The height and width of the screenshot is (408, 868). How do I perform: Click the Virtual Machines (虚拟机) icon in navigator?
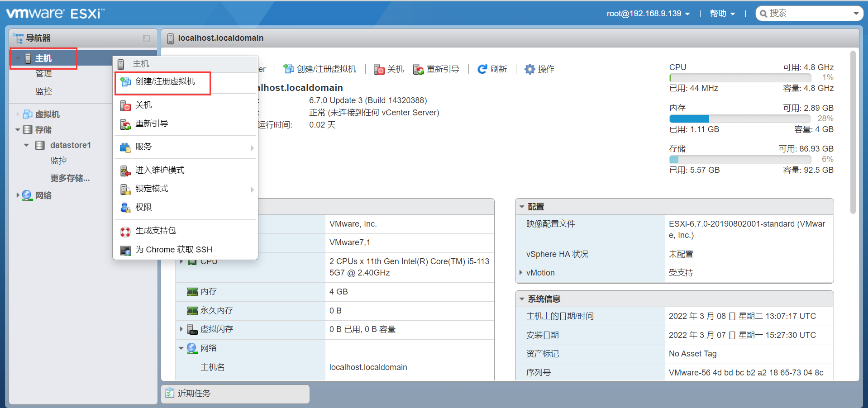click(28, 114)
